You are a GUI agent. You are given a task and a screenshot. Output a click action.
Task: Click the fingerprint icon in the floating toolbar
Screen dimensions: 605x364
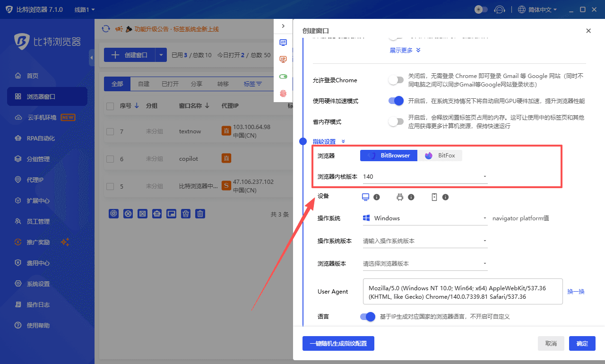click(x=283, y=94)
